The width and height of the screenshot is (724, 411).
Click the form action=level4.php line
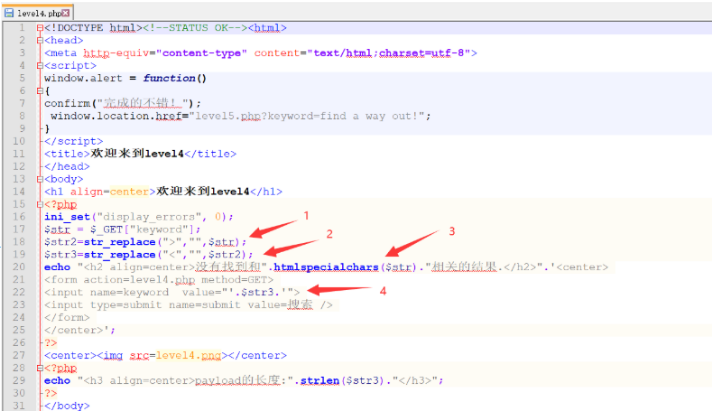159,280
